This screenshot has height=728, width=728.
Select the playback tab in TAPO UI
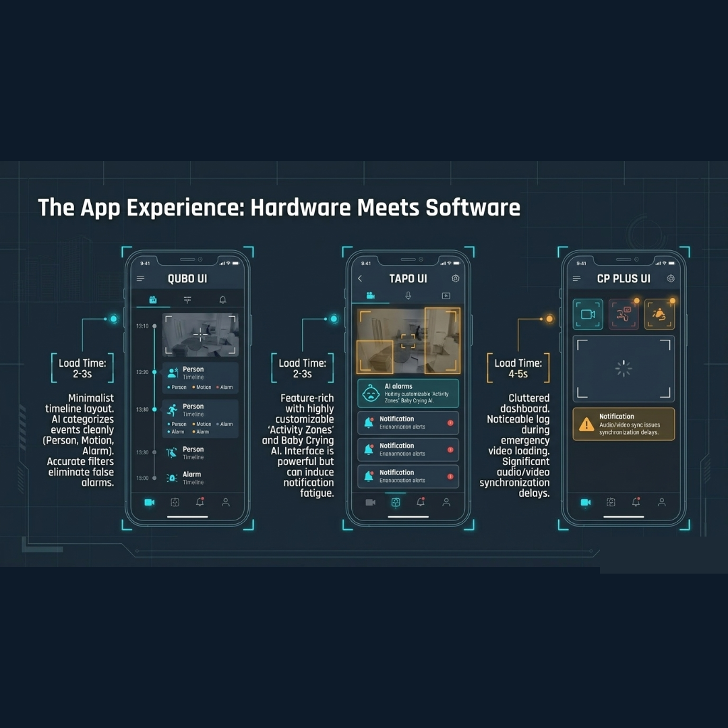446,296
